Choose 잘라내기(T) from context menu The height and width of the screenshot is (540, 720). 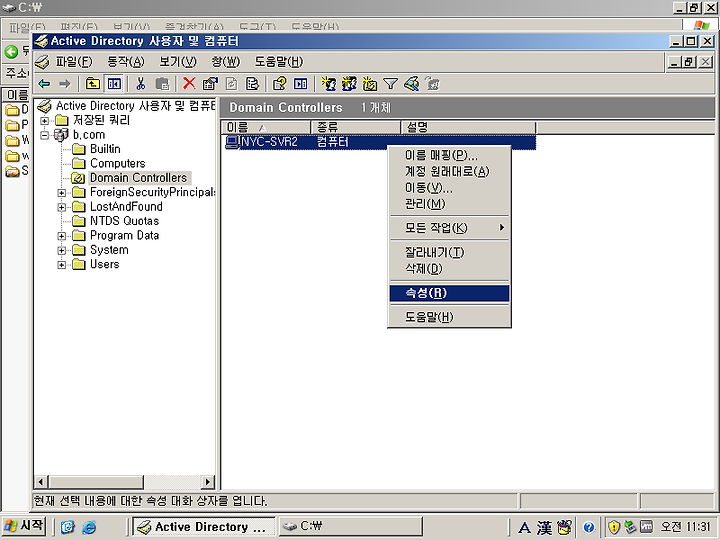click(450, 252)
